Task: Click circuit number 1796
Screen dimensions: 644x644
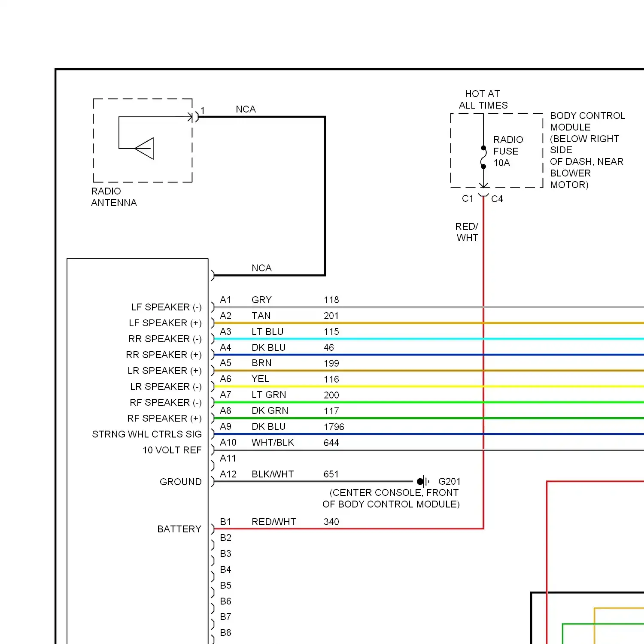Action: 334,427
